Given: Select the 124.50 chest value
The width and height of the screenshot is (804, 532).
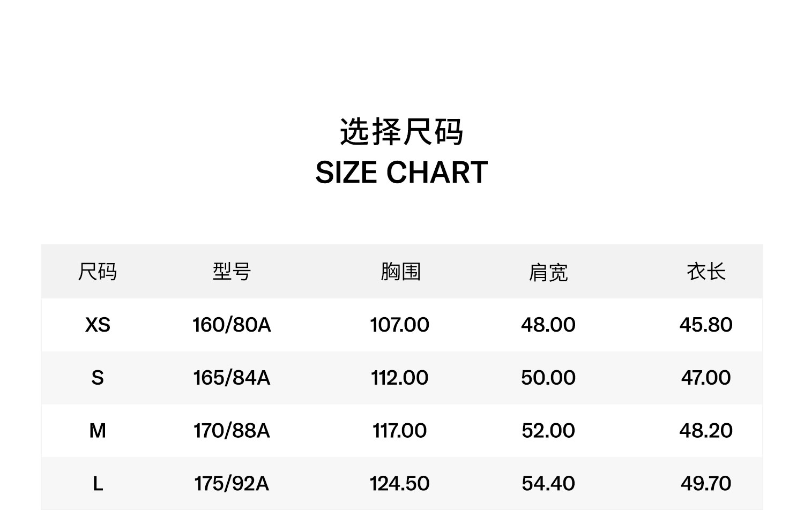Looking at the screenshot, I should 400,484.
